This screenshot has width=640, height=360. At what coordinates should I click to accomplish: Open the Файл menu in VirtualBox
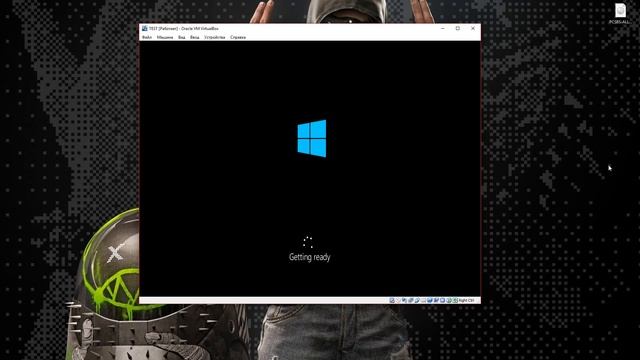pos(147,37)
